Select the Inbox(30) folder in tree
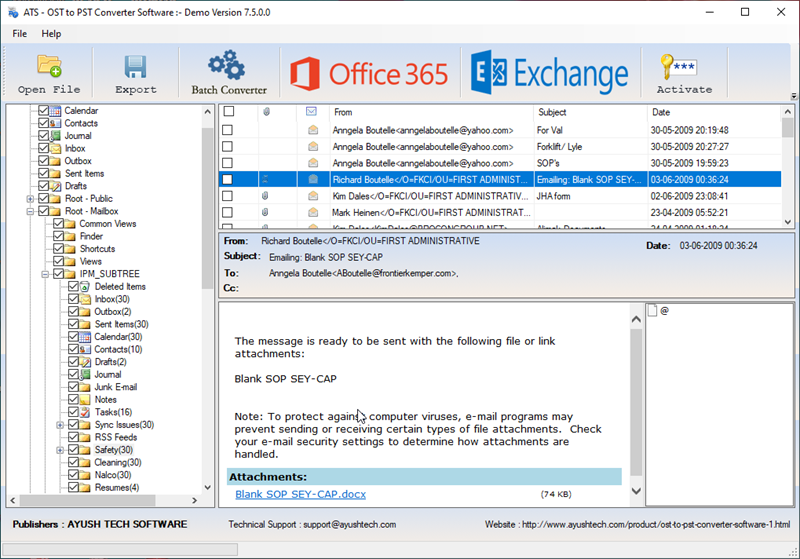Viewport: 800px width, 559px height. pos(112,299)
